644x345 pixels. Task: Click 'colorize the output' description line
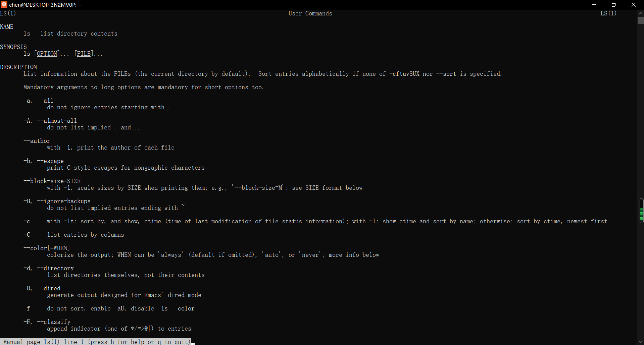click(x=213, y=255)
